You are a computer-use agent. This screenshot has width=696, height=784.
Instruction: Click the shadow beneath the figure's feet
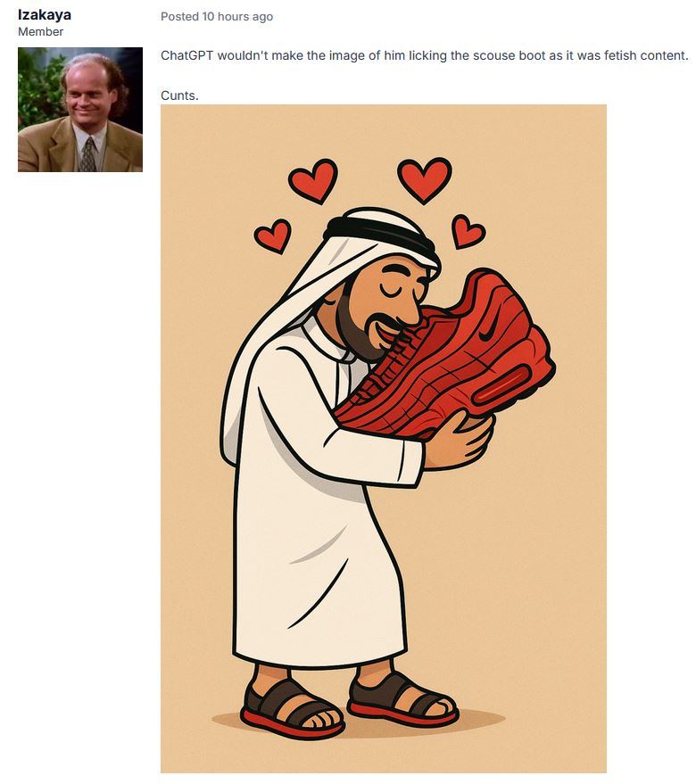(358, 720)
